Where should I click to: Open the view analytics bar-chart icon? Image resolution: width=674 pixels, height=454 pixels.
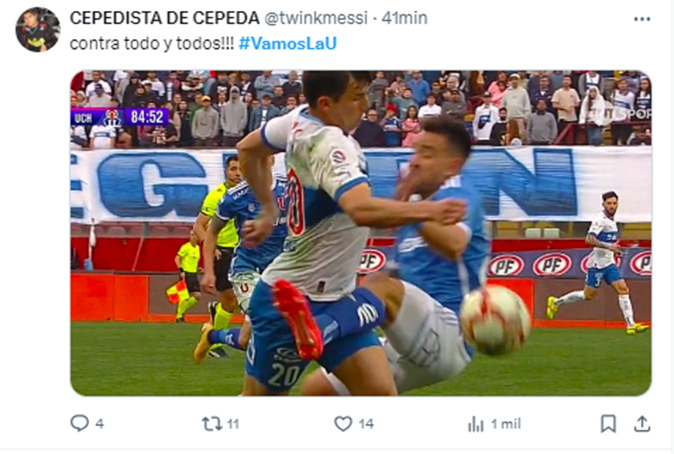point(476,424)
